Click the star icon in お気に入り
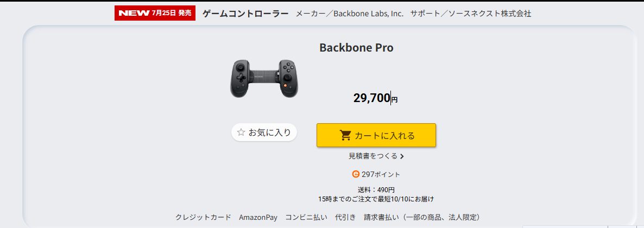Image resolution: width=644 pixels, height=228 pixels. pyautogui.click(x=241, y=132)
